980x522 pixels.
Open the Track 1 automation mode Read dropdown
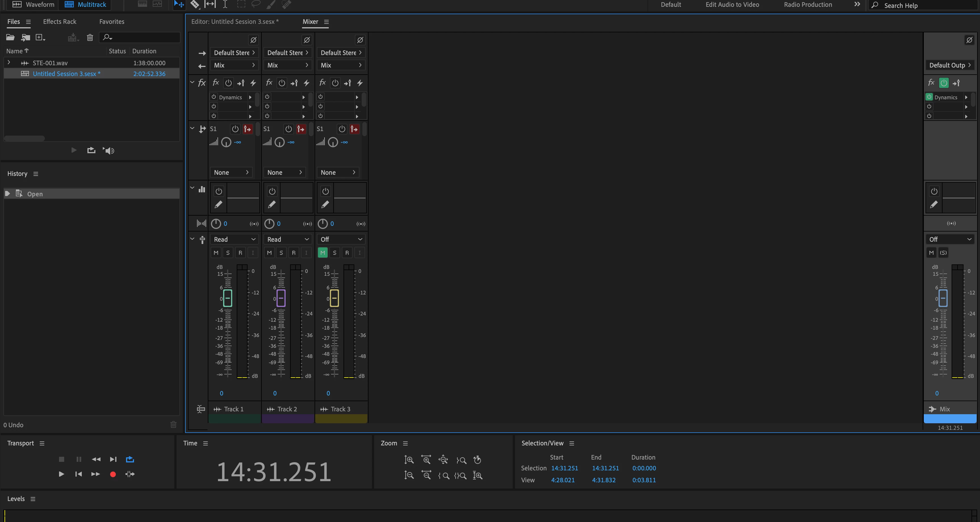tap(234, 239)
